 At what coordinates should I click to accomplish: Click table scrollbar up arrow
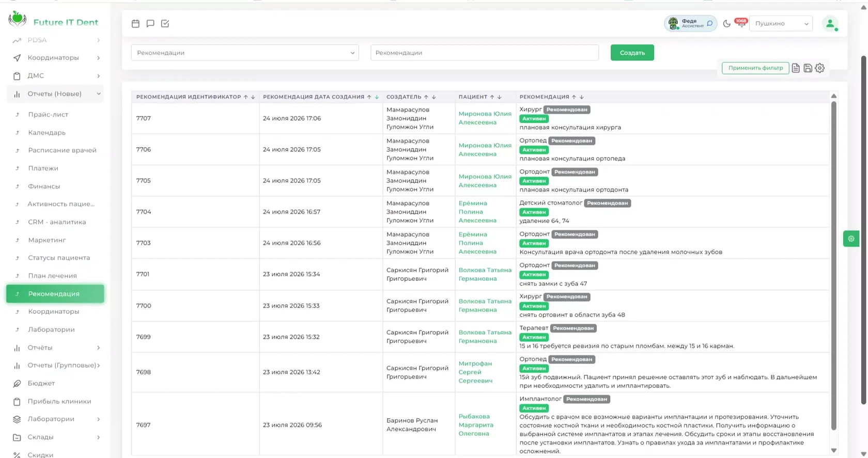(833, 96)
